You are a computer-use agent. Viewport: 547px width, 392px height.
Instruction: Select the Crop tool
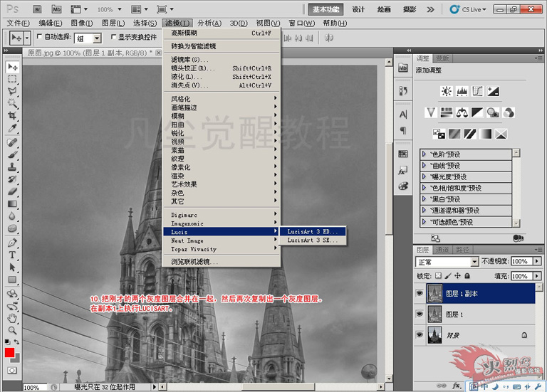[x=13, y=116]
